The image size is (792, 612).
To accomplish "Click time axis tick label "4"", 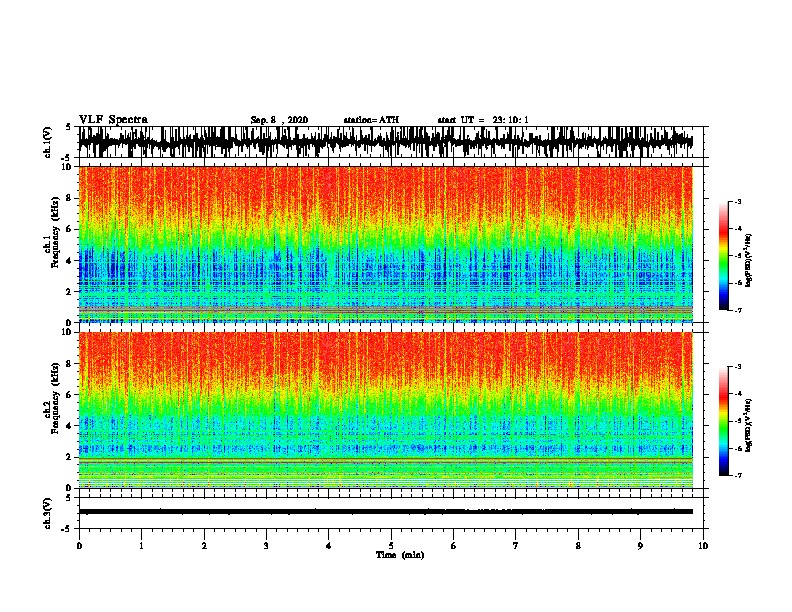I will (329, 546).
